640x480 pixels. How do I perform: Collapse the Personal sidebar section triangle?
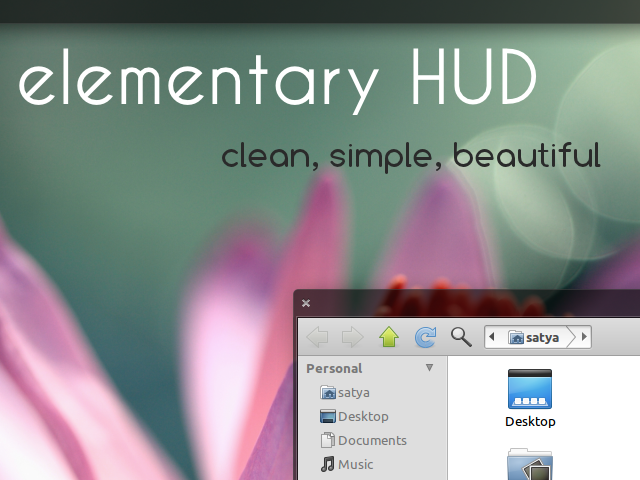[x=429, y=368]
